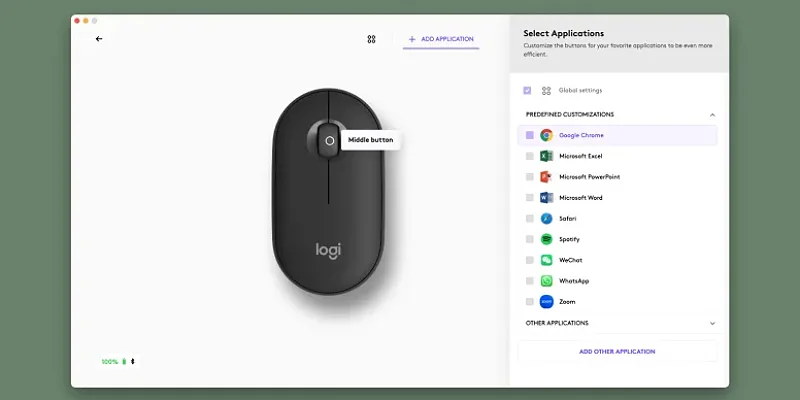Click the 100% battery text
The width and height of the screenshot is (800, 400).
[110, 362]
